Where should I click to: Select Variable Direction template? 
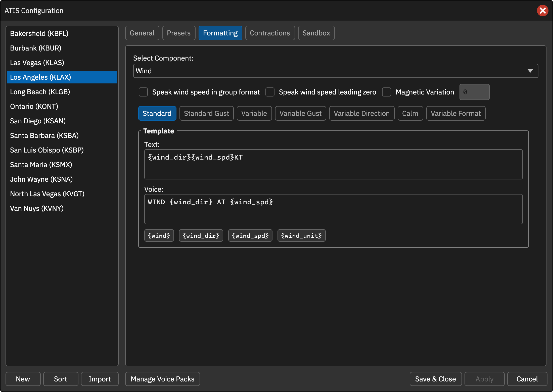coord(362,113)
